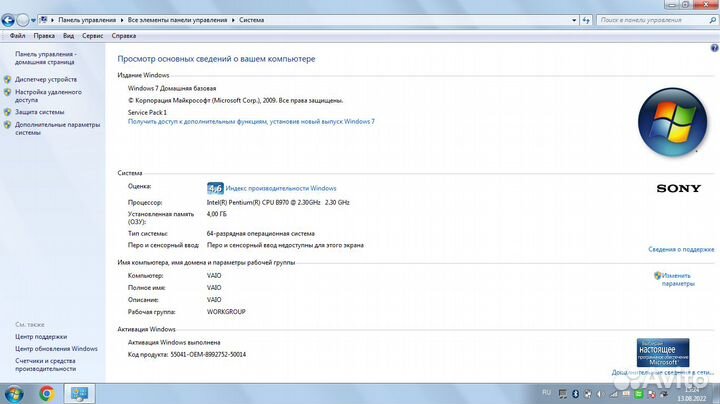Screen dimensions: 720x404
Task: Open the Вид menu
Action: [x=68, y=36]
